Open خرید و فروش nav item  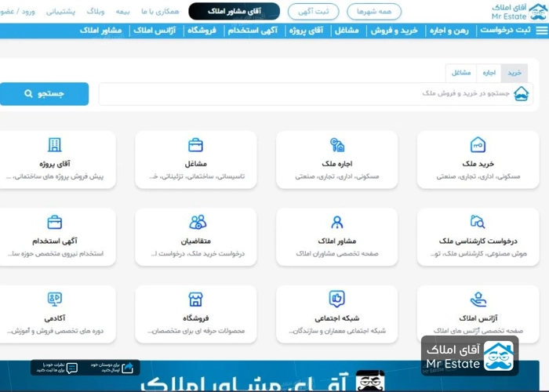pos(394,31)
